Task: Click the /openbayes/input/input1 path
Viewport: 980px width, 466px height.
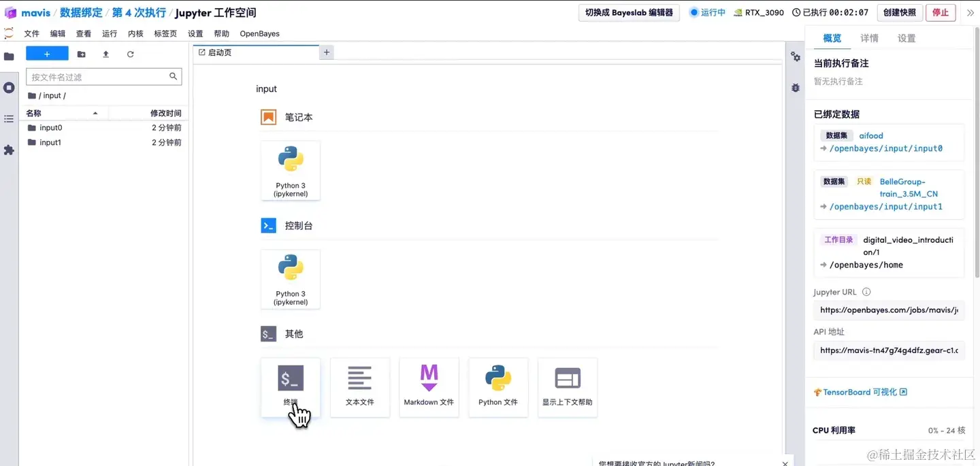Action: pos(885,207)
